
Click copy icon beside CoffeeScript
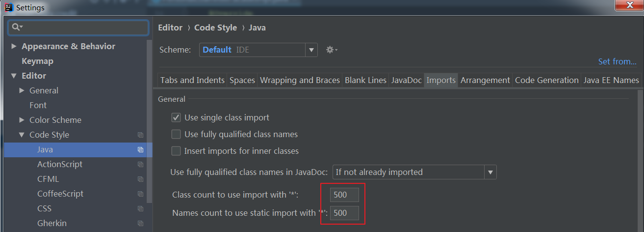point(140,194)
